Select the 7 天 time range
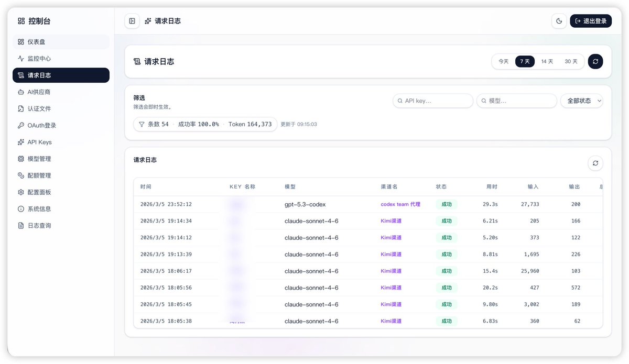The height and width of the screenshot is (364, 629). pyautogui.click(x=525, y=61)
